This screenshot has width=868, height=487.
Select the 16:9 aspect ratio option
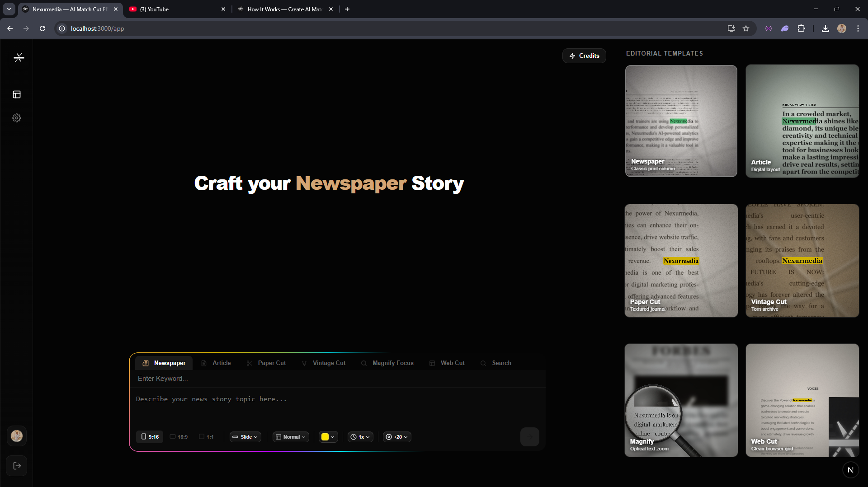(x=179, y=437)
